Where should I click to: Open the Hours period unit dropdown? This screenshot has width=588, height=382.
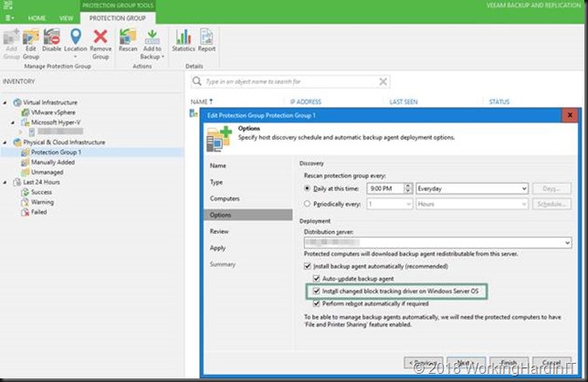472,204
